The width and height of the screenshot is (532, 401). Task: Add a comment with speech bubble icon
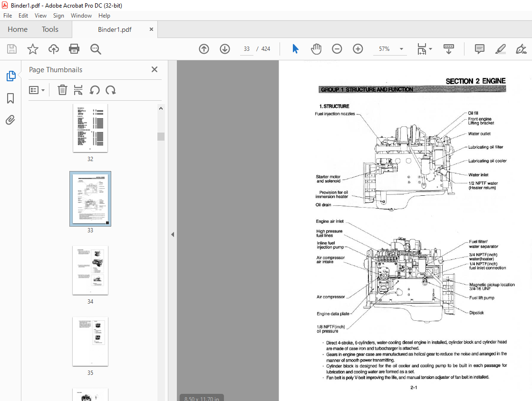pos(479,49)
